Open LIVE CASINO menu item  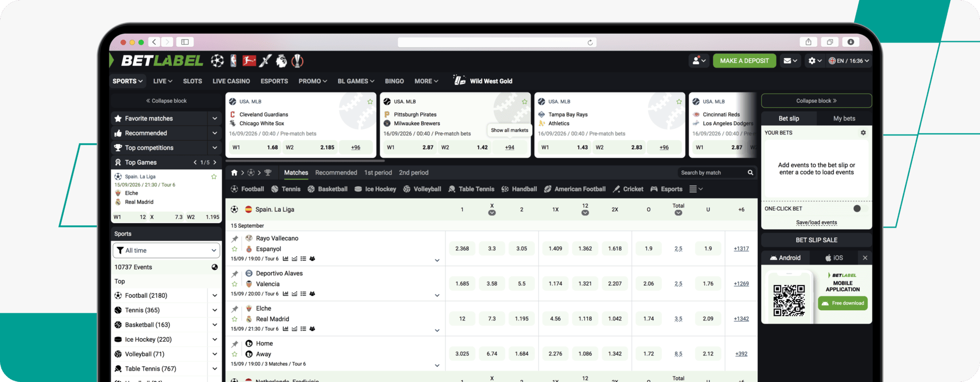(x=231, y=81)
